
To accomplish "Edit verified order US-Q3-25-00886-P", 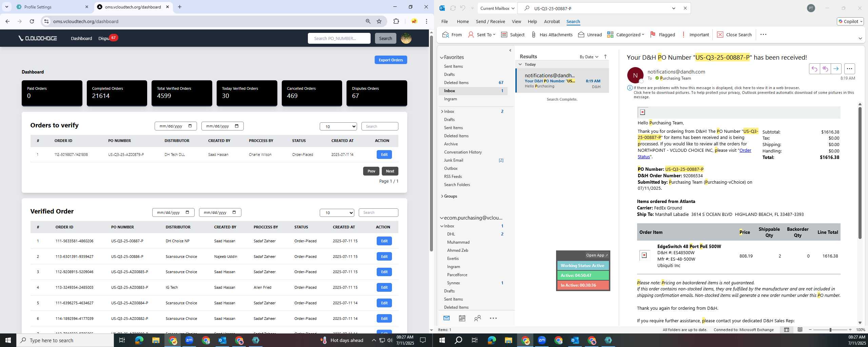I will 384,257.
